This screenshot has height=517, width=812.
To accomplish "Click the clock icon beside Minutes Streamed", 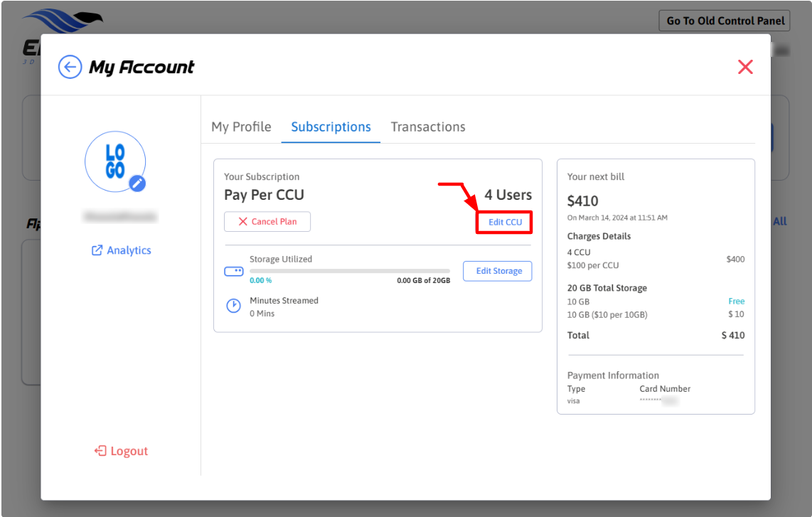I will point(233,306).
